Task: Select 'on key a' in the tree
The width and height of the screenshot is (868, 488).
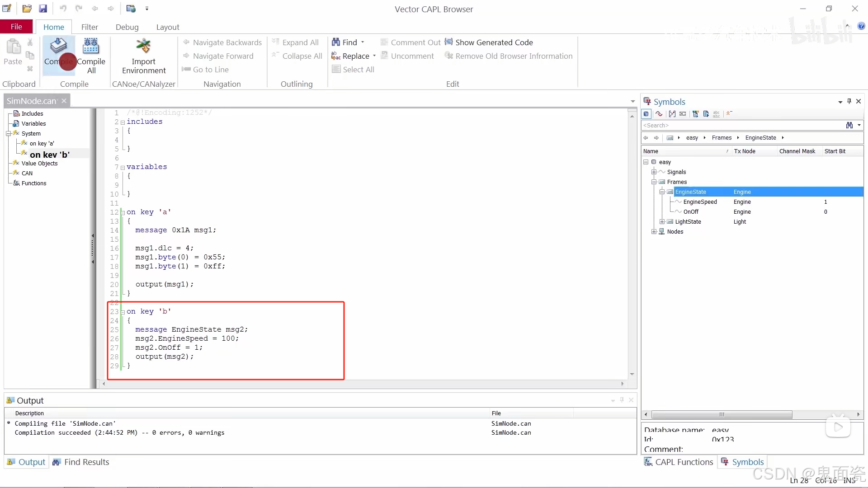Action: [x=42, y=144]
